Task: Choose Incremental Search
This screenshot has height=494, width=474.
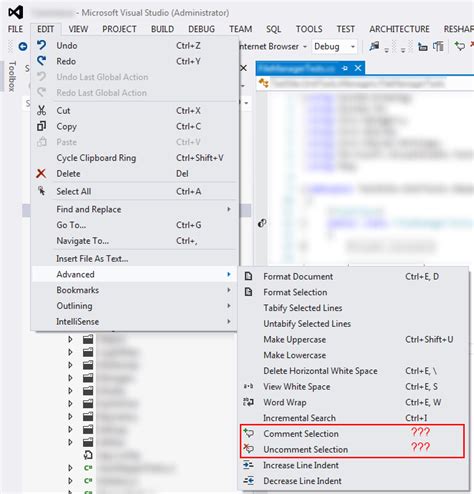Action: pyautogui.click(x=353, y=418)
